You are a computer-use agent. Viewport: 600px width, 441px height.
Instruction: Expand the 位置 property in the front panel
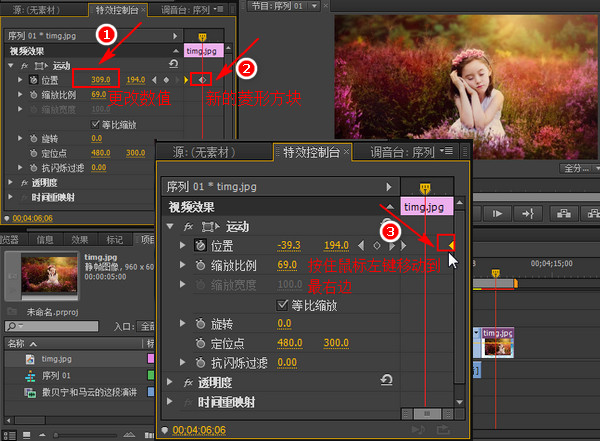pos(182,245)
